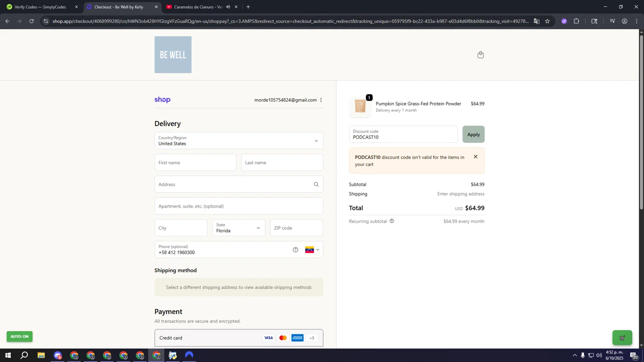644x362 pixels.
Task: Click the green cart floating button
Action: click(622, 338)
